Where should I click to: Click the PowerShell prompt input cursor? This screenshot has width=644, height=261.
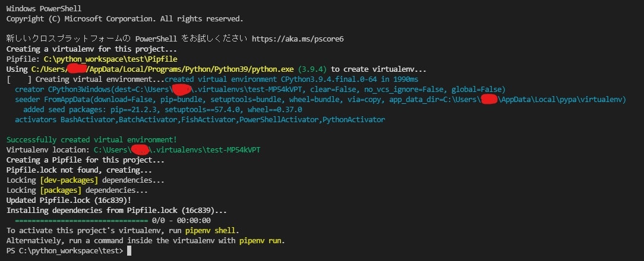(129, 251)
